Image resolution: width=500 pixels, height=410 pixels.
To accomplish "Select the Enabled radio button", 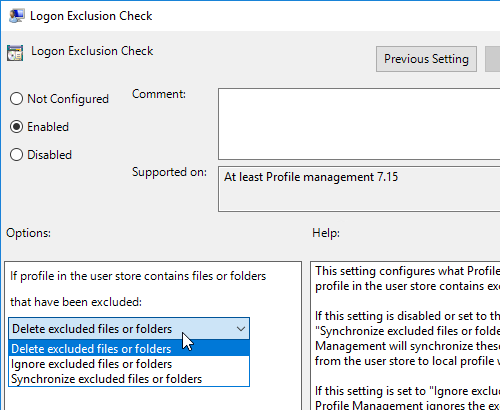I will [16, 127].
